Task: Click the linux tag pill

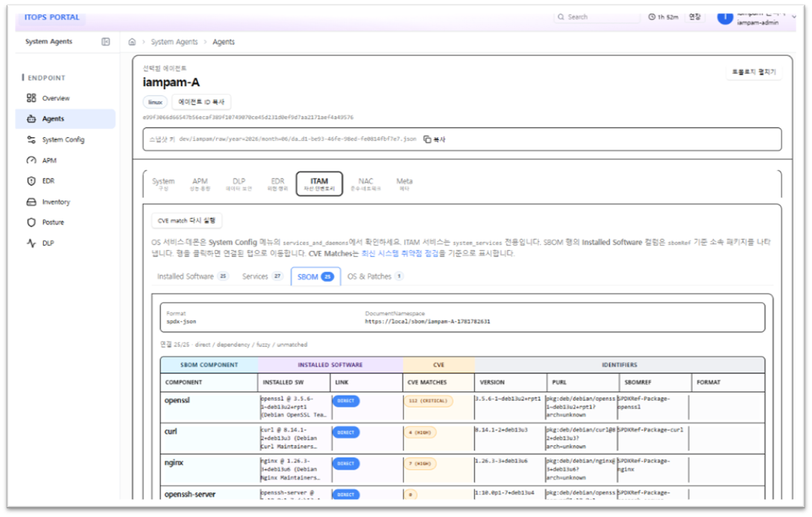Action: [x=155, y=103]
